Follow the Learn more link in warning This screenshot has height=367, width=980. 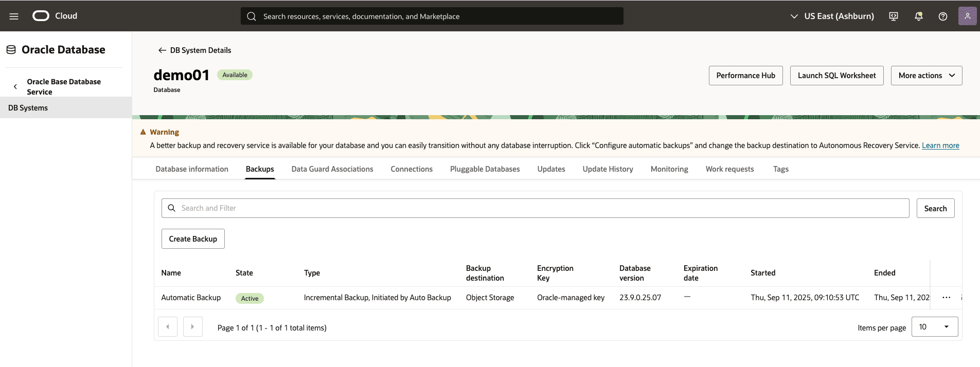pyautogui.click(x=940, y=145)
